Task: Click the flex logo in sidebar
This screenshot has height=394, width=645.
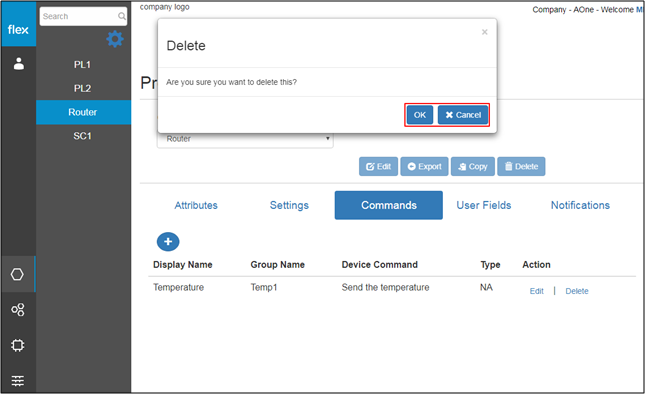Action: (x=18, y=29)
